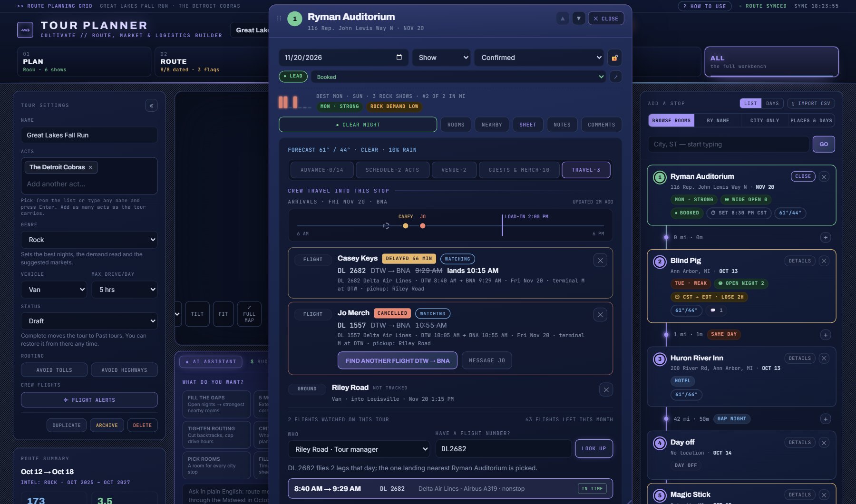This screenshot has height=504, width=856.
Task: Open the Max Drive dropdown 5 hrs
Action: [125, 290]
